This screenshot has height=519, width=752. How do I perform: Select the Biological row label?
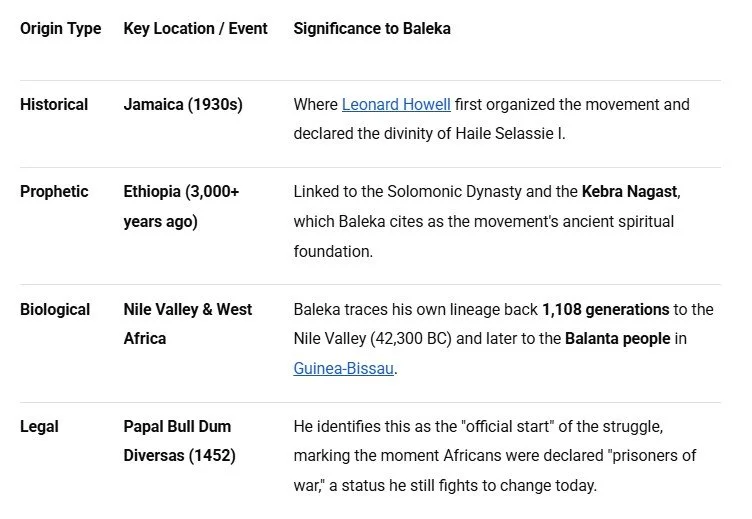coord(55,310)
